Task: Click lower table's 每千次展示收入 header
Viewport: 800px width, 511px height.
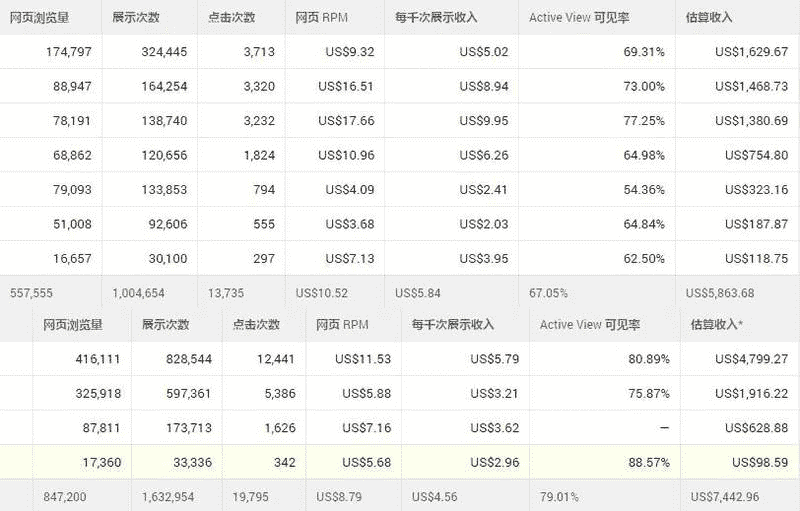Action: click(452, 325)
